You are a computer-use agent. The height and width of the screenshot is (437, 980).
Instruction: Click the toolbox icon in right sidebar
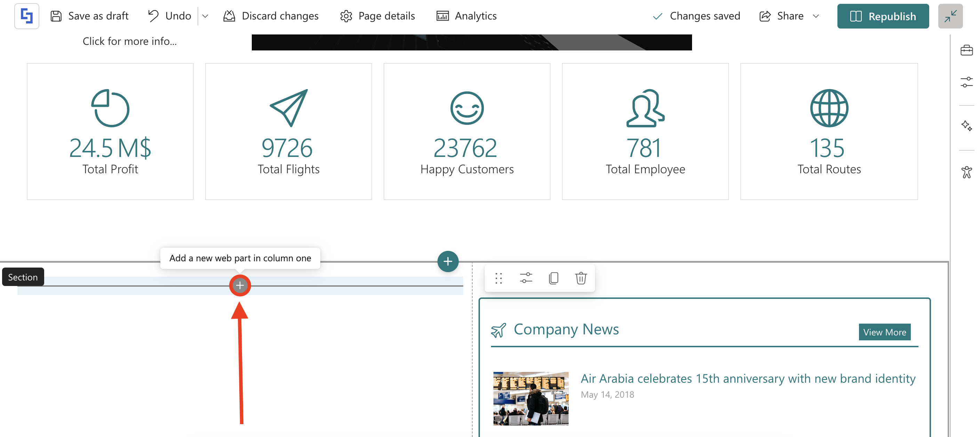click(x=966, y=51)
